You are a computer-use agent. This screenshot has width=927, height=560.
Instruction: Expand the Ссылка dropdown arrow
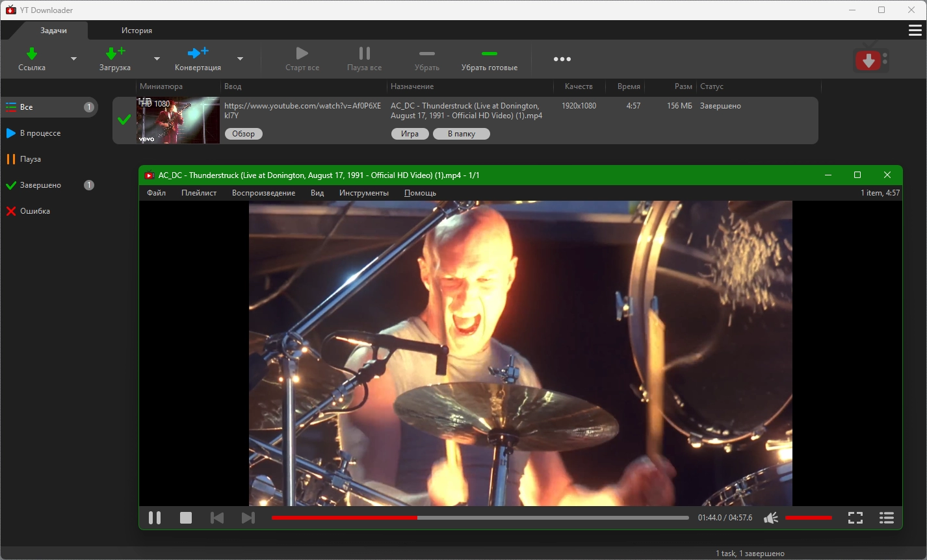click(73, 59)
